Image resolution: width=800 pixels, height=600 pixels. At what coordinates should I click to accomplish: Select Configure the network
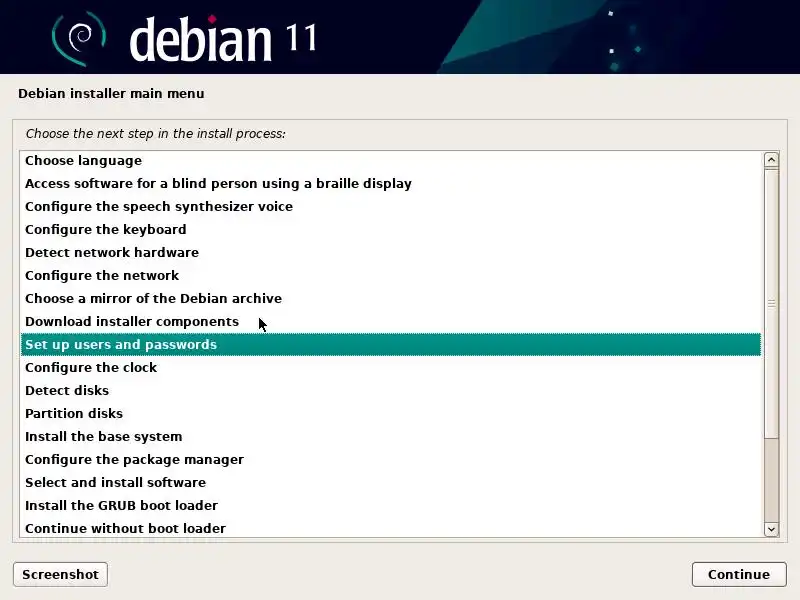(390, 276)
